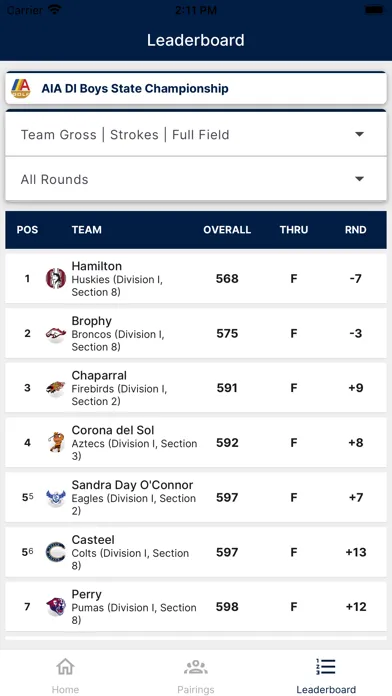This screenshot has height=696, width=392.
Task: Switch to the Pairings tab
Action: point(196,676)
